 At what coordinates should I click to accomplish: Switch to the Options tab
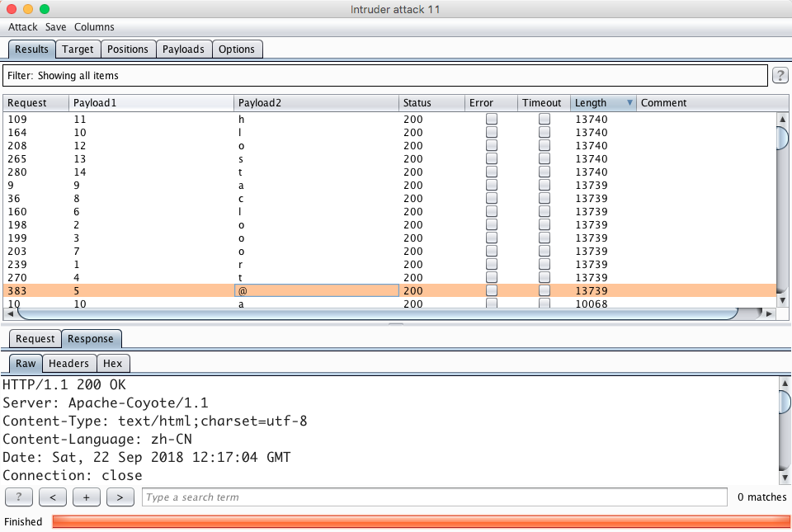pos(237,49)
